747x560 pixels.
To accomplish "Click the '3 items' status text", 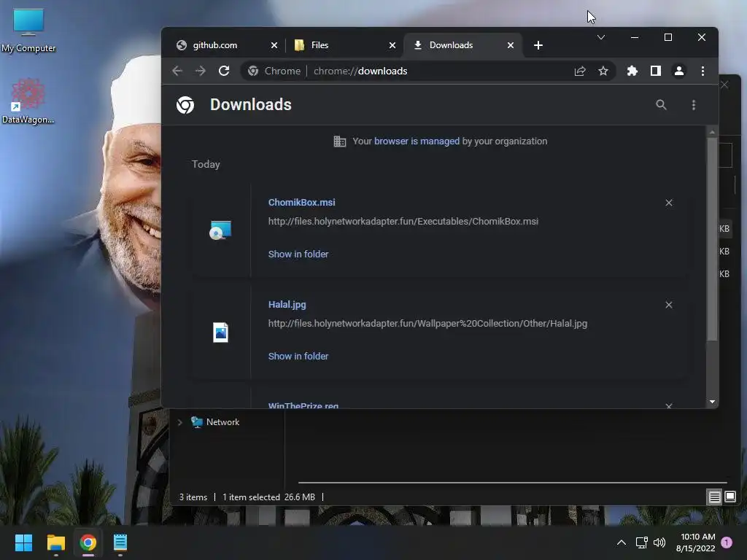I will (193, 497).
